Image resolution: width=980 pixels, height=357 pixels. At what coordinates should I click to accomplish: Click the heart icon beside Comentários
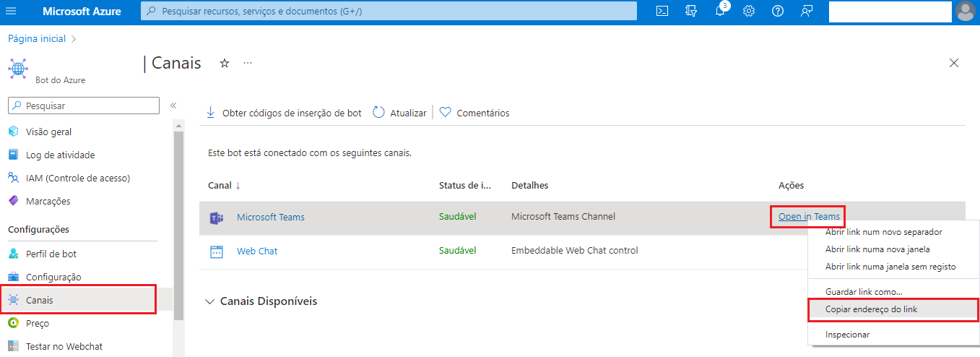pyautogui.click(x=445, y=112)
